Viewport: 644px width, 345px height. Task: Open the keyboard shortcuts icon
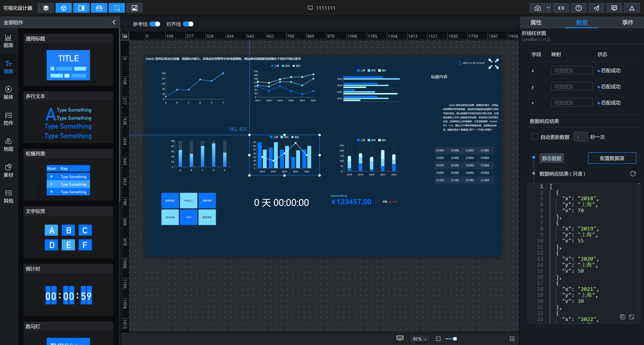tap(400, 338)
